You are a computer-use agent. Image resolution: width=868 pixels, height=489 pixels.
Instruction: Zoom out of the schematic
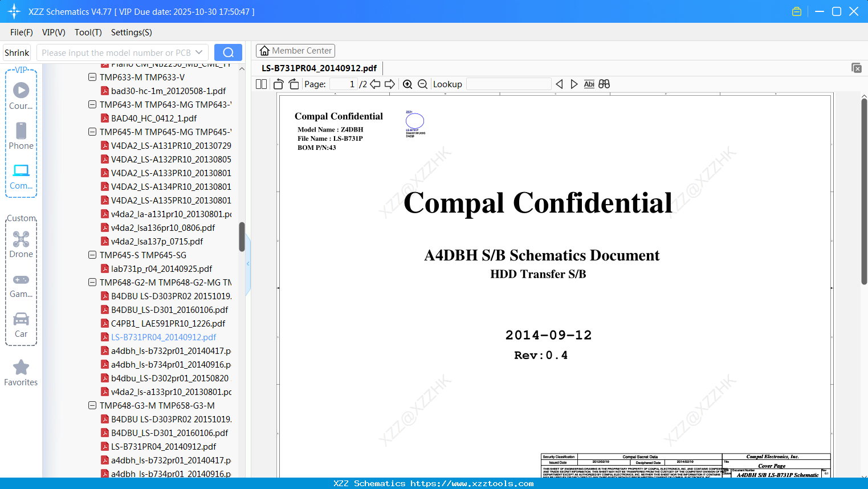point(422,84)
